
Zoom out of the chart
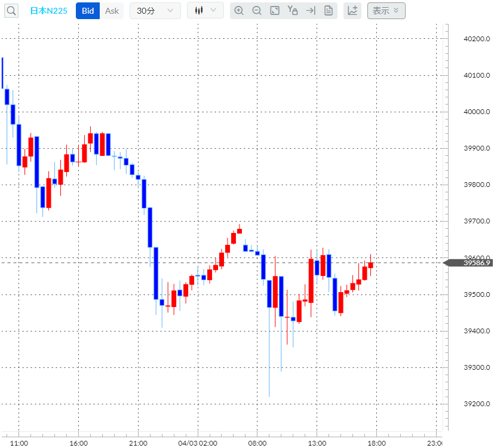point(257,11)
